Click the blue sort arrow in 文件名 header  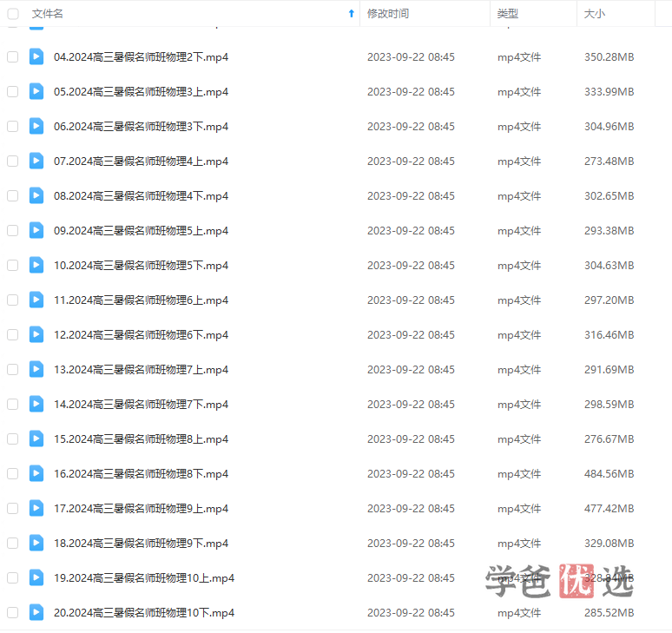click(352, 14)
